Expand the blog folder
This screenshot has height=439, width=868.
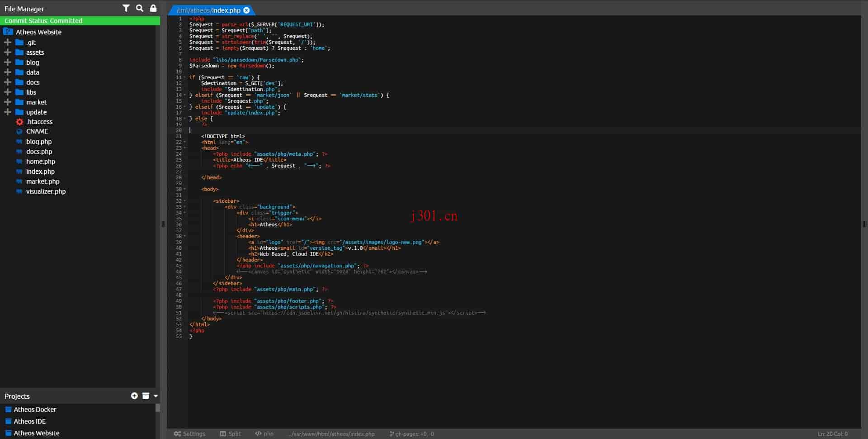8,62
